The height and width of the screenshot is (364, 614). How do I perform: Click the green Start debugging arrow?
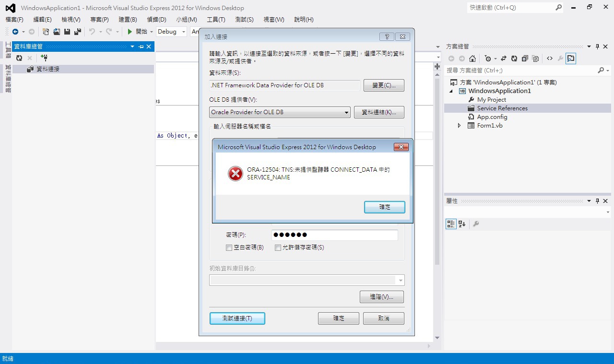(x=130, y=32)
